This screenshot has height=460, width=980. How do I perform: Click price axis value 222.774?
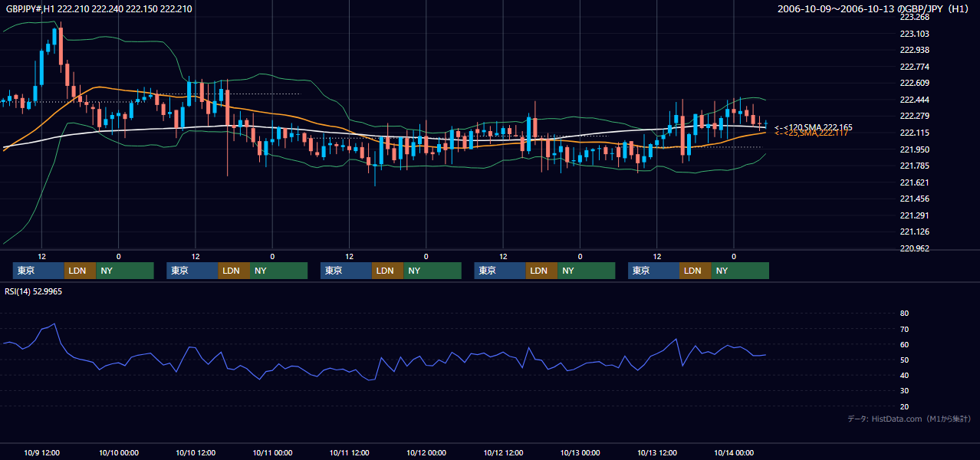pos(914,67)
